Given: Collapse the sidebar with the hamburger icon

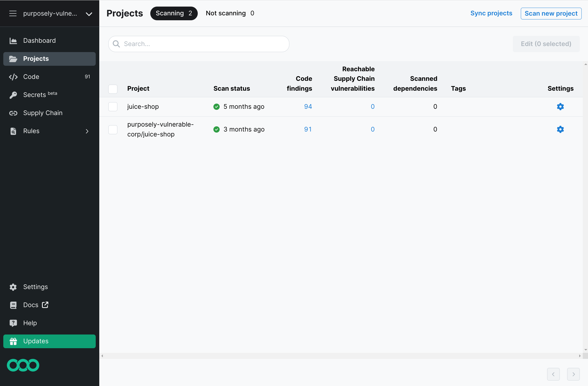Looking at the screenshot, I should point(13,13).
